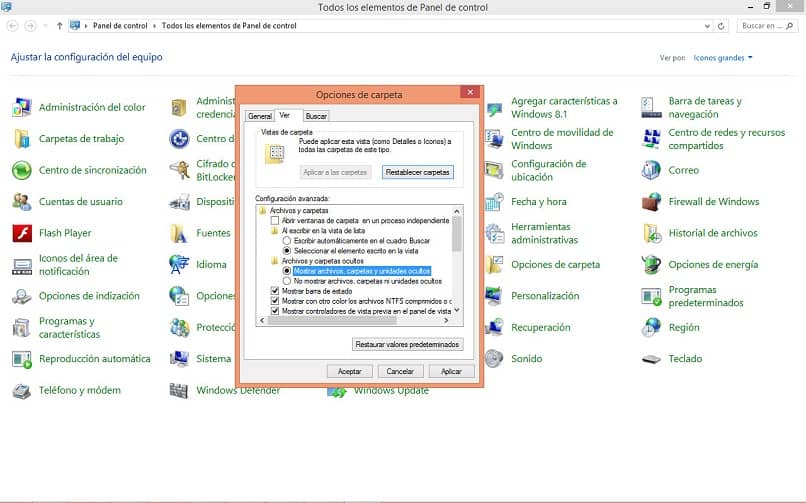The image size is (806, 503).
Task: Toggle Abrir ventanas de carpeta en proceso independiente
Action: coord(275,220)
